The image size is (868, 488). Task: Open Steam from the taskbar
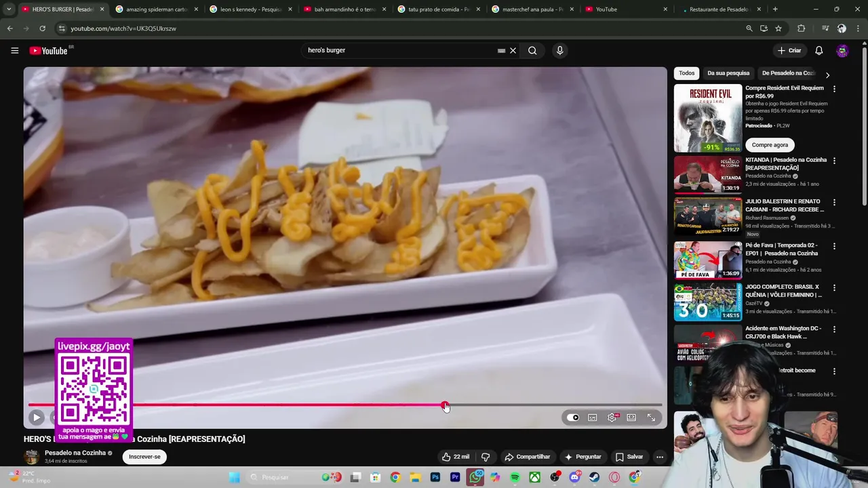tap(595, 477)
